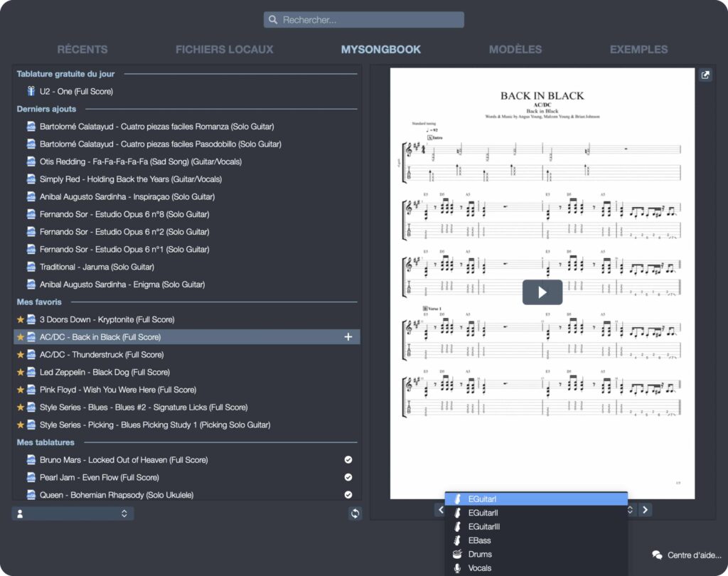
Task: Select EGuitarIII in the track list
Action: click(x=536, y=526)
